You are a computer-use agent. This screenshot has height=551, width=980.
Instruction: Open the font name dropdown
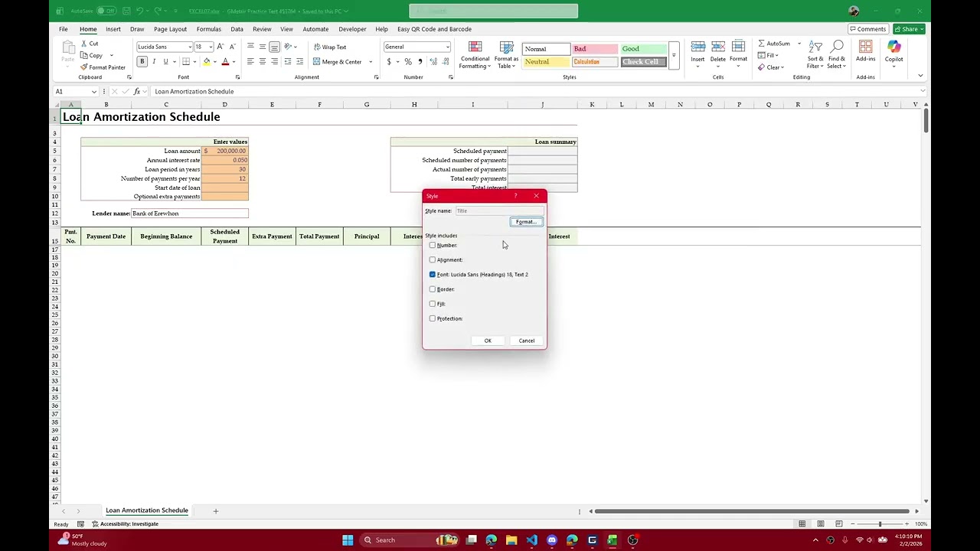click(189, 47)
